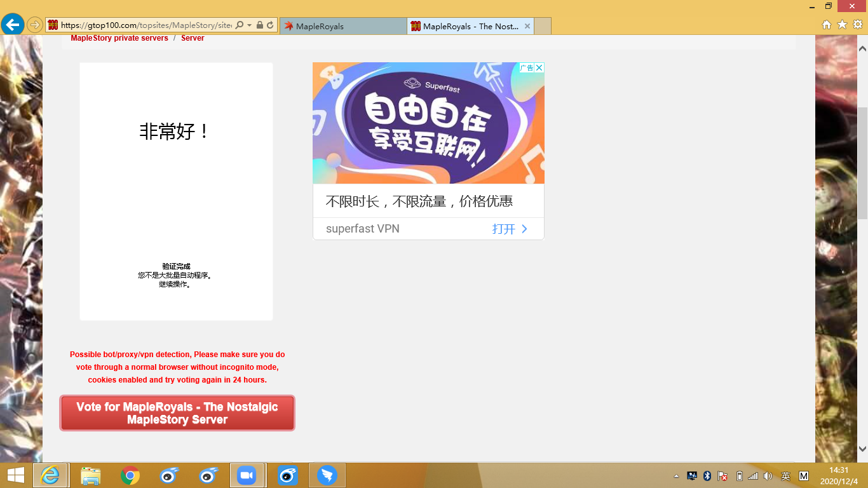Open File Explorer from taskbar
The image size is (868, 488).
(x=91, y=475)
